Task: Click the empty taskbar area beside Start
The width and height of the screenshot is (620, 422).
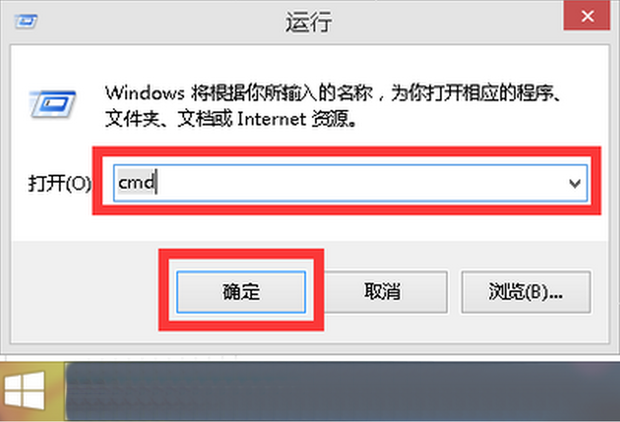Action: click(x=342, y=391)
